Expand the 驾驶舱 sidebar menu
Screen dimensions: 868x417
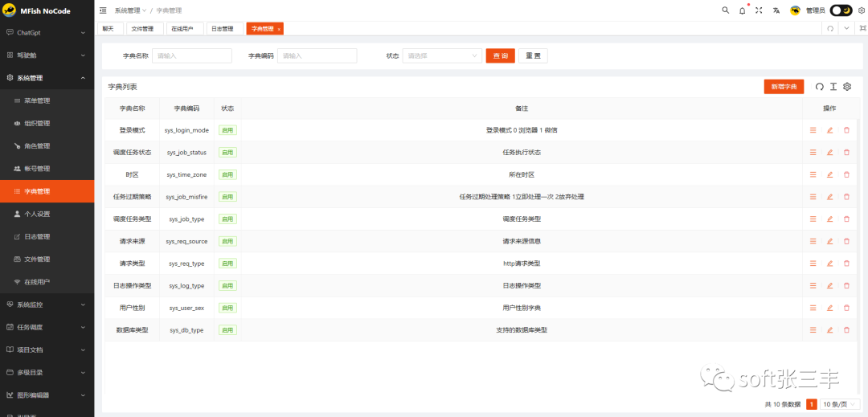click(47, 55)
